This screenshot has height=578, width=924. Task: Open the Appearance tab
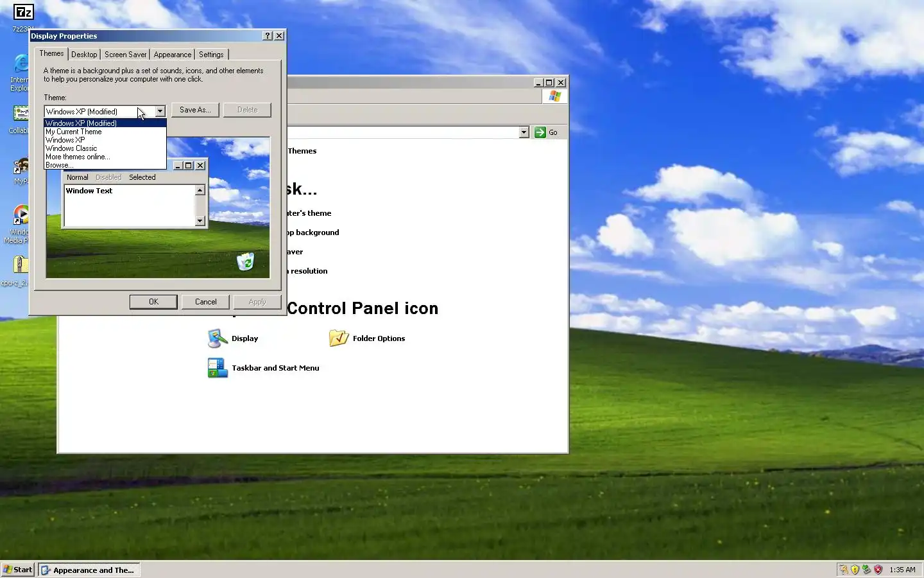[172, 55]
